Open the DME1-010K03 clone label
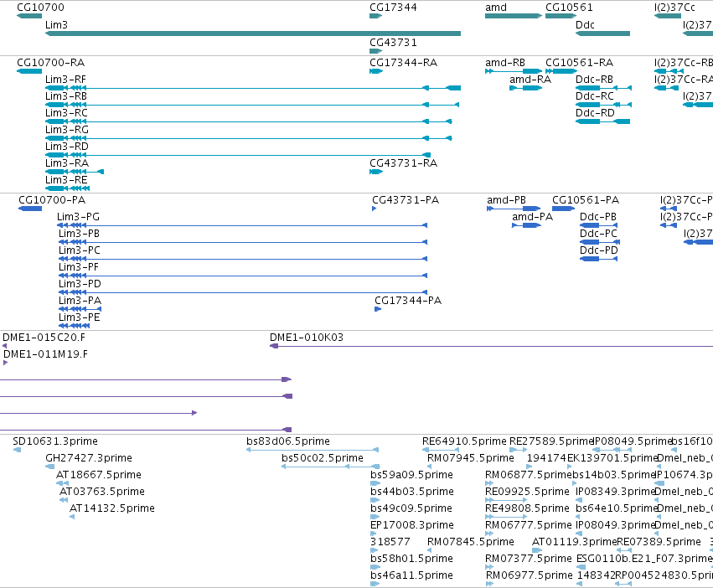Viewport: 713px width, 588px height. click(x=307, y=338)
